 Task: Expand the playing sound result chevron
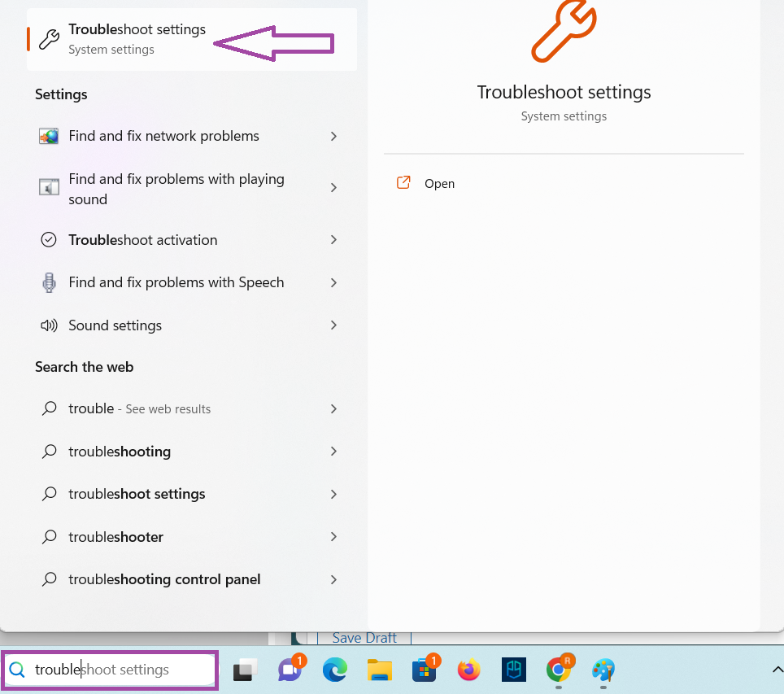[333, 187]
